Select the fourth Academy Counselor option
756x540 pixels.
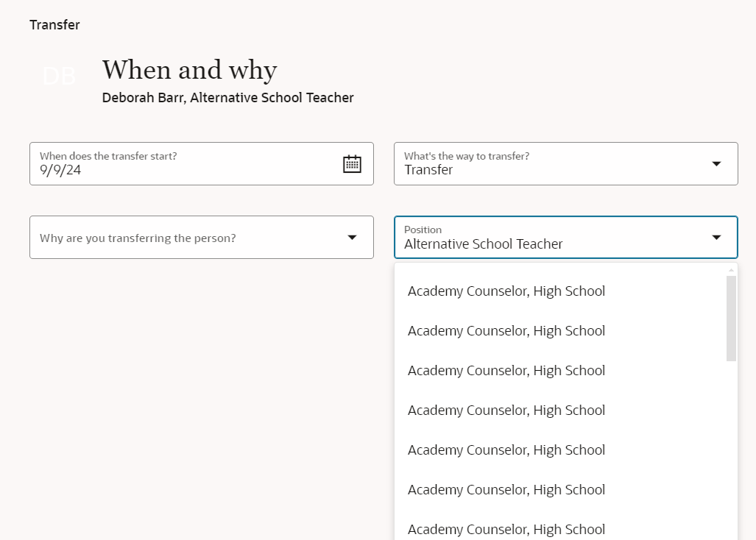pos(506,410)
